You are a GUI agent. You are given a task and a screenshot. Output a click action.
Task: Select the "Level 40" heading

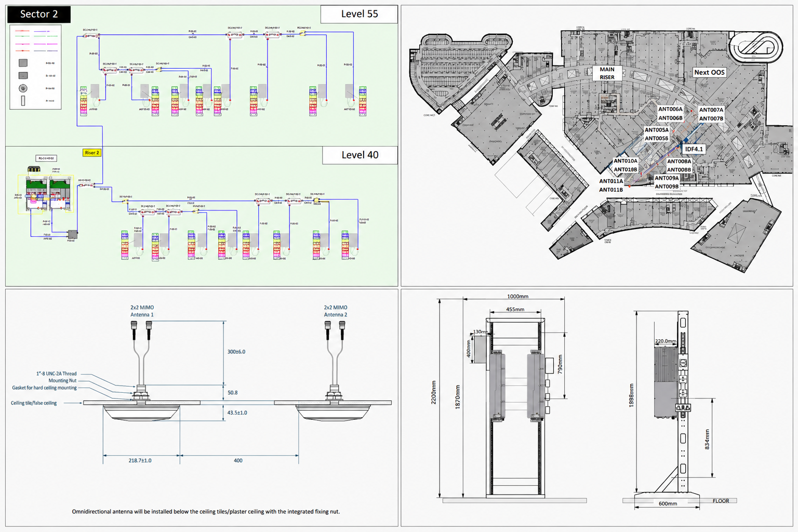360,155
